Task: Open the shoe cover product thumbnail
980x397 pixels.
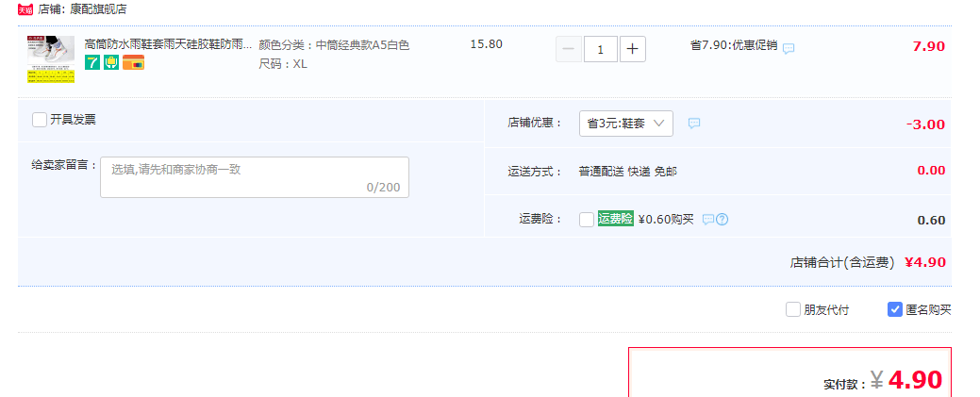Action: [x=51, y=59]
